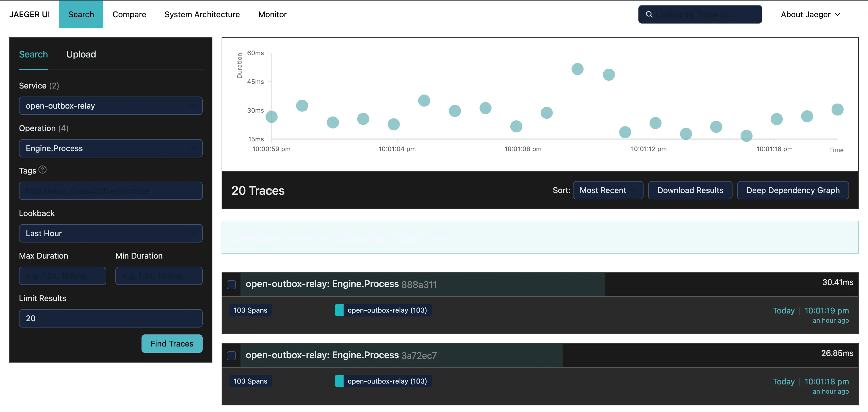Viewport: 868px width, 412px height.
Task: Open trace Engine.Process 3a72ec7
Action: pyautogui.click(x=341, y=355)
